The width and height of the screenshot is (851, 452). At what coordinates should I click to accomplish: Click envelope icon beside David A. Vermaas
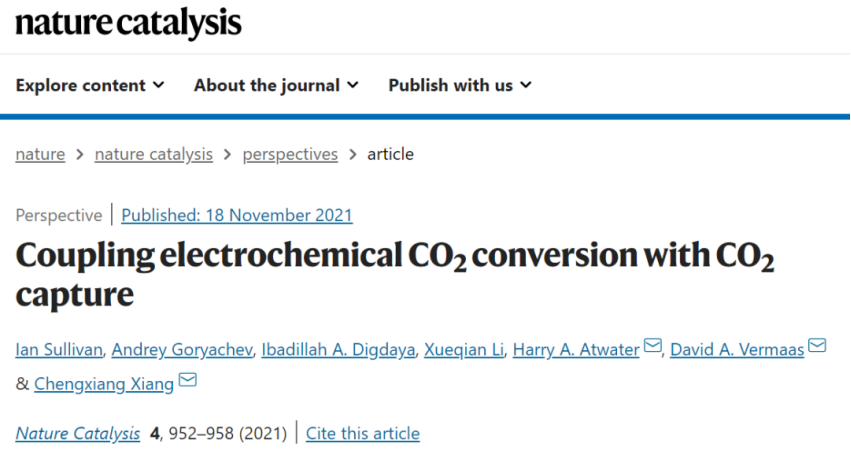click(817, 345)
